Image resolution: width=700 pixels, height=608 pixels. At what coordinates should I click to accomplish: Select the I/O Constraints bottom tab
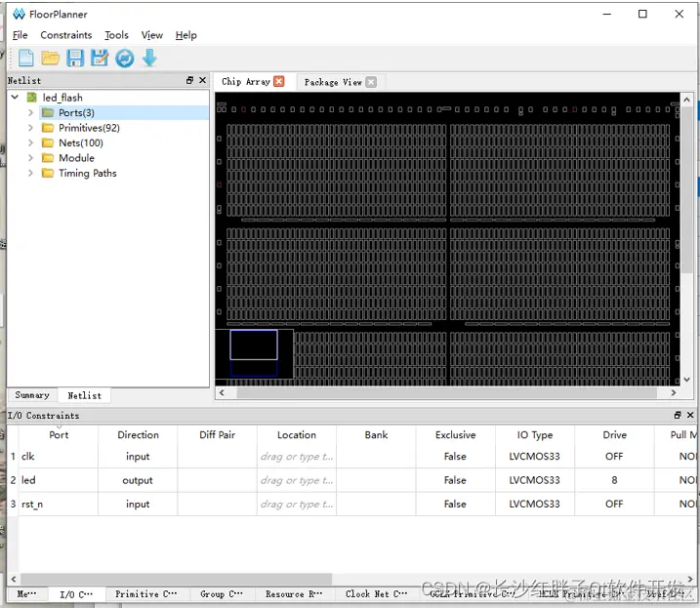(x=76, y=594)
